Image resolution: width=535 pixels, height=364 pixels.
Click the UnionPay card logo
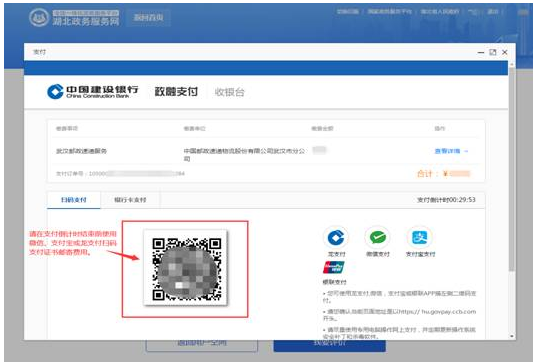tap(334, 267)
